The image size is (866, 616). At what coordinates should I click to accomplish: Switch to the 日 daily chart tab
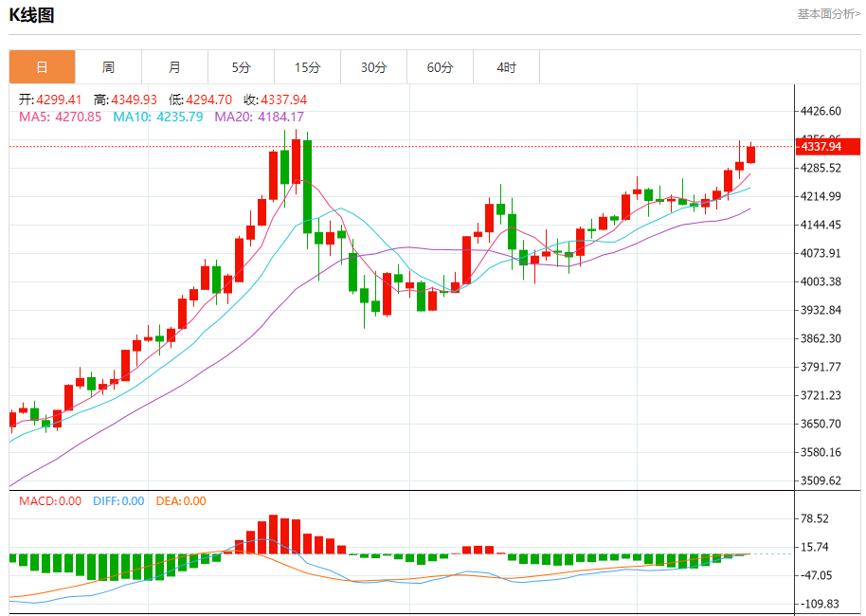(42, 67)
